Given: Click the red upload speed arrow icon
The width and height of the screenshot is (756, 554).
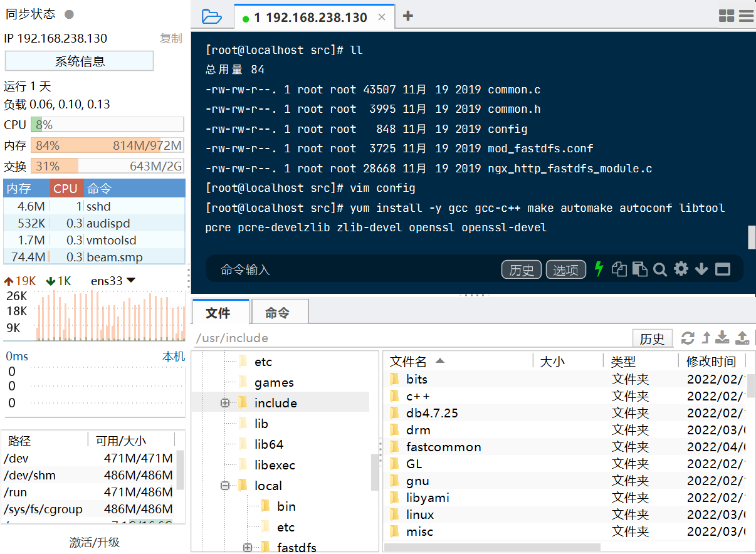Looking at the screenshot, I should click(x=9, y=281).
